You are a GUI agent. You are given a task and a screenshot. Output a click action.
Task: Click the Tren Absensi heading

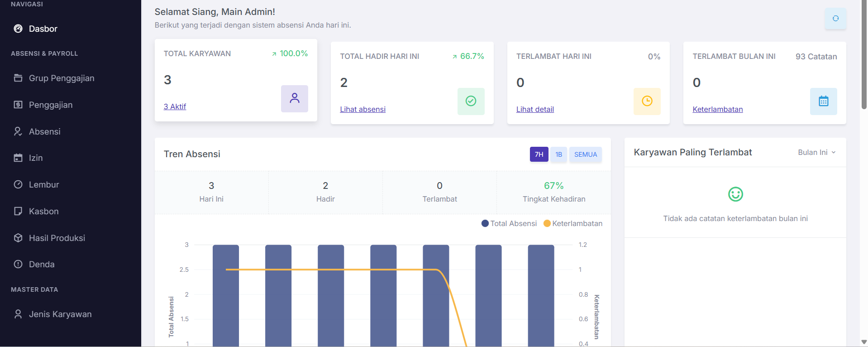[192, 154]
